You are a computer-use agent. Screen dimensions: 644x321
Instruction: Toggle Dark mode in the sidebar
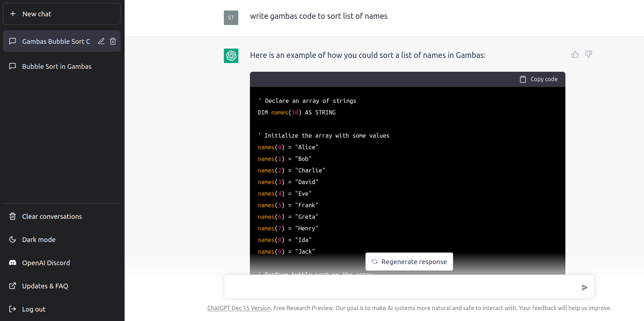click(x=39, y=239)
